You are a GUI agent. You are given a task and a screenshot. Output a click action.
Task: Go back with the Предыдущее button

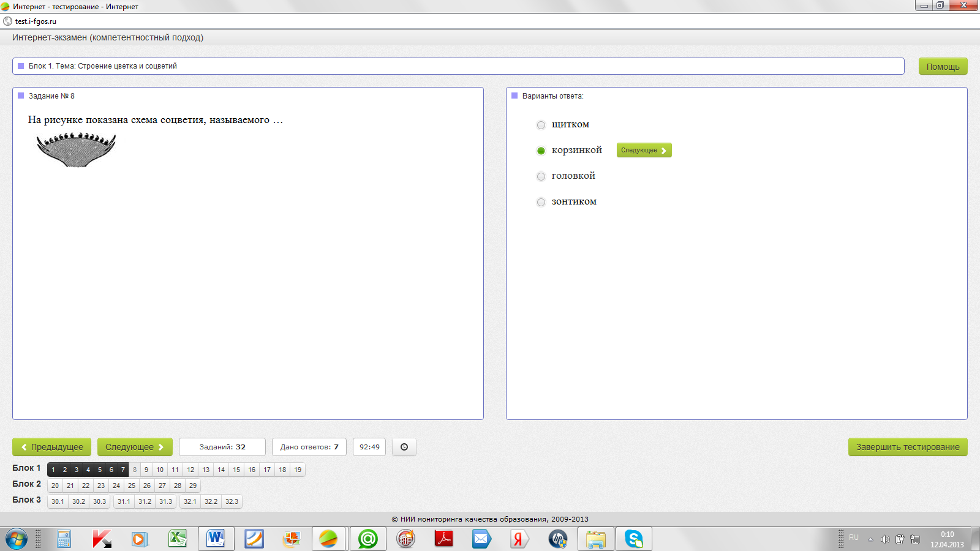click(52, 447)
